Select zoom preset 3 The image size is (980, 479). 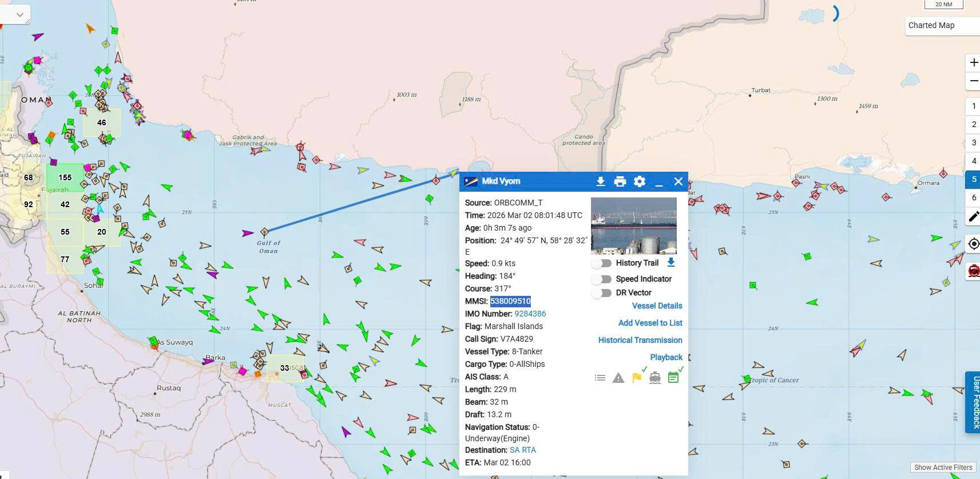tap(973, 142)
